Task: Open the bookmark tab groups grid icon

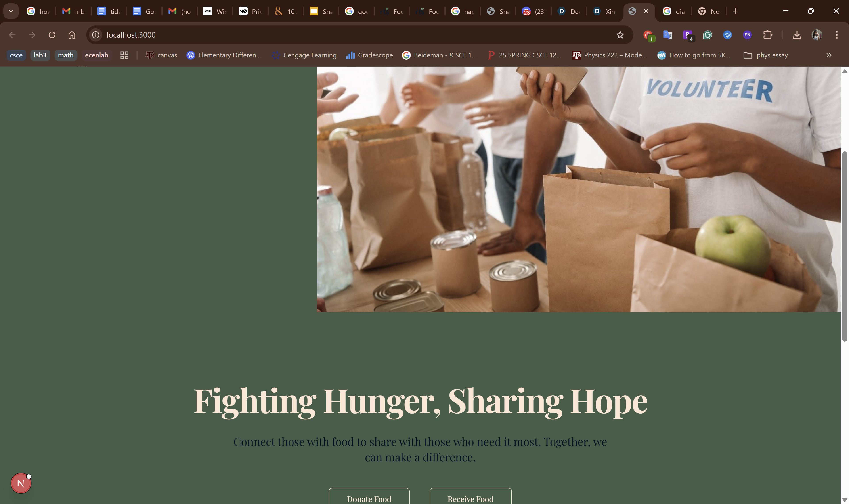Action: tap(124, 55)
